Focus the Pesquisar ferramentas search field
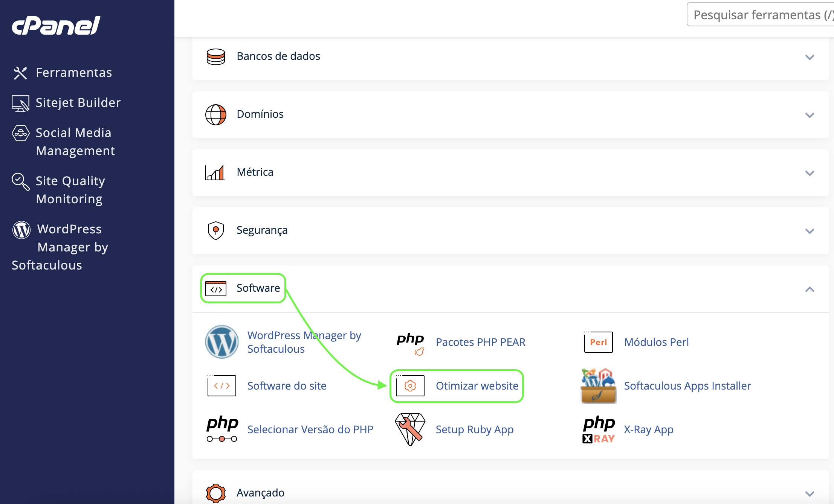This screenshot has height=504, width=834. (761, 15)
